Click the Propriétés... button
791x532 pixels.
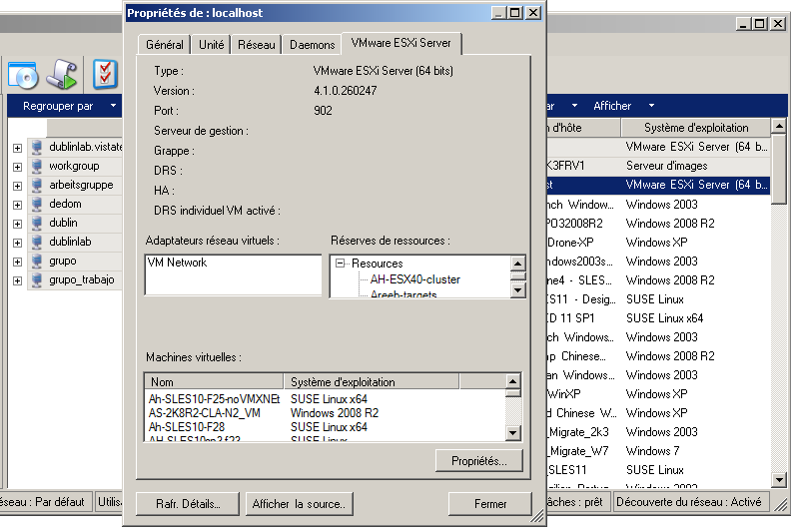pos(478,460)
